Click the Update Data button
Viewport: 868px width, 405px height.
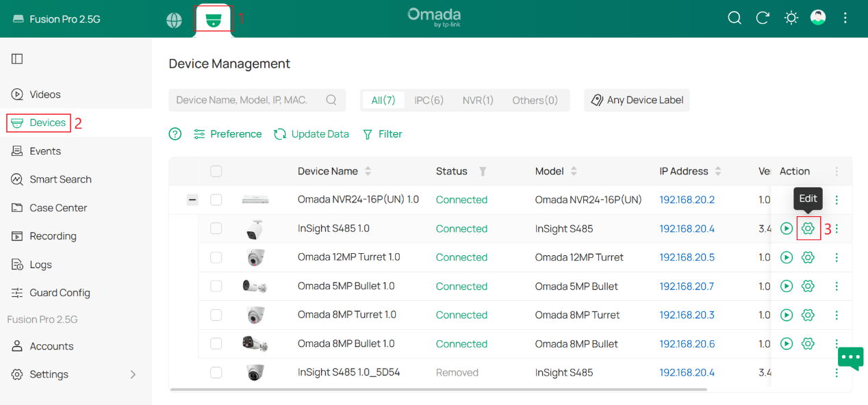(311, 134)
